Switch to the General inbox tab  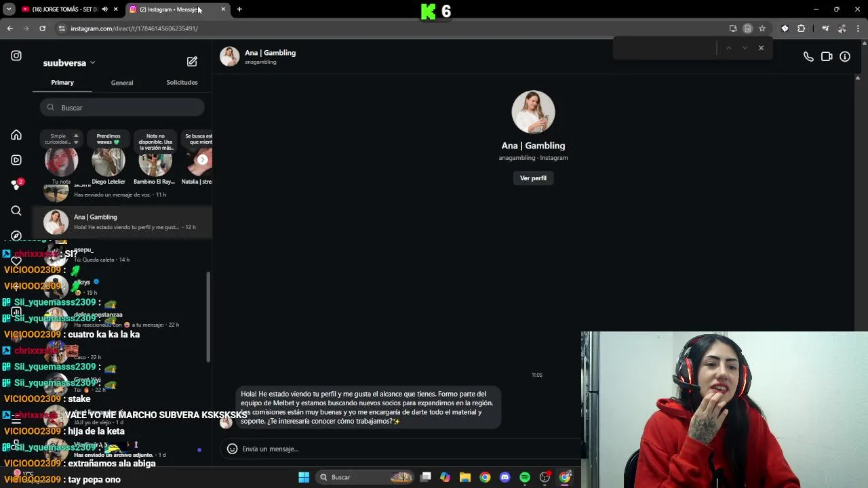coord(122,83)
